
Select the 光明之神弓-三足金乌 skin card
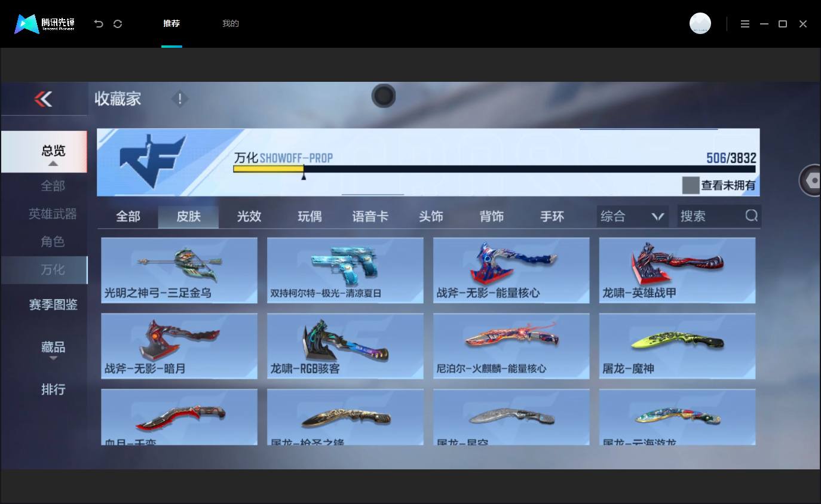coord(179,271)
